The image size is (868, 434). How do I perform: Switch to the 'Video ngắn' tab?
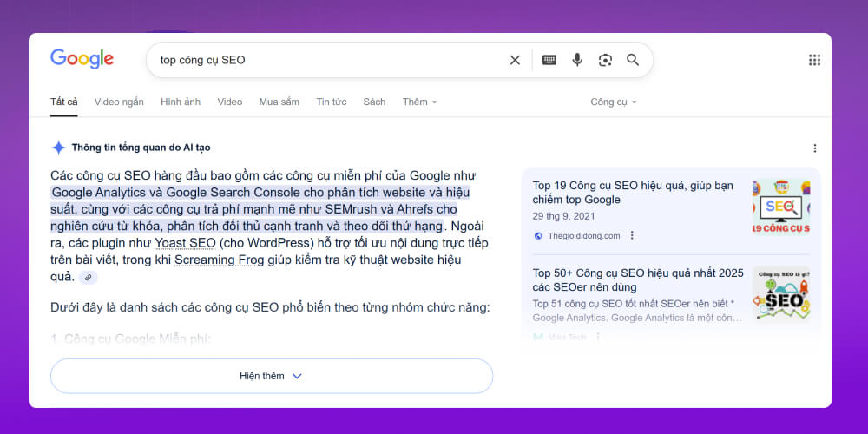(x=119, y=102)
